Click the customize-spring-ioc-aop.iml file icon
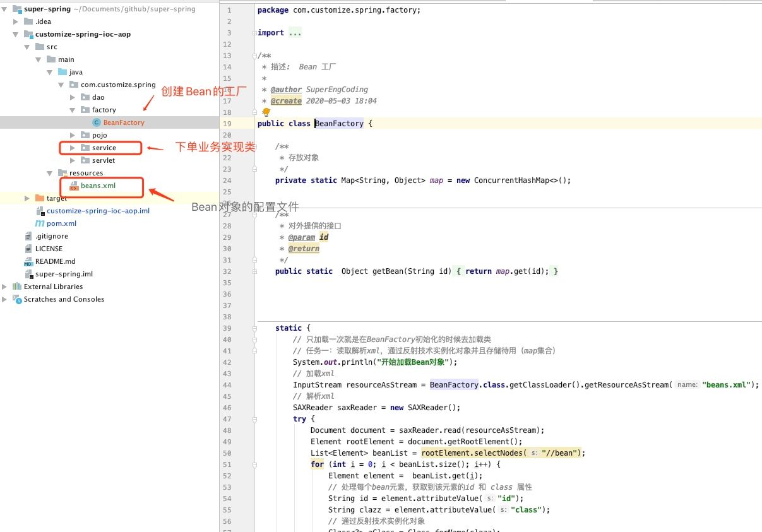Image resolution: width=762 pixels, height=532 pixels. [x=40, y=211]
